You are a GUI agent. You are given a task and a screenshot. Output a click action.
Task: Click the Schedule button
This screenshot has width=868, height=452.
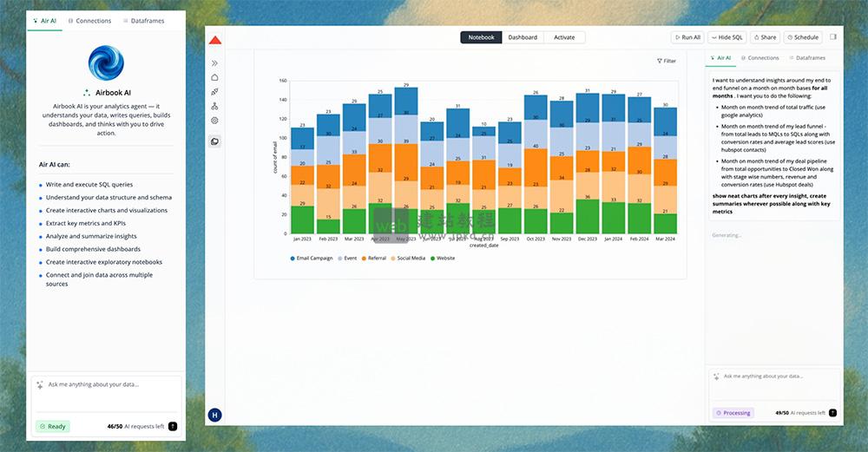point(803,37)
